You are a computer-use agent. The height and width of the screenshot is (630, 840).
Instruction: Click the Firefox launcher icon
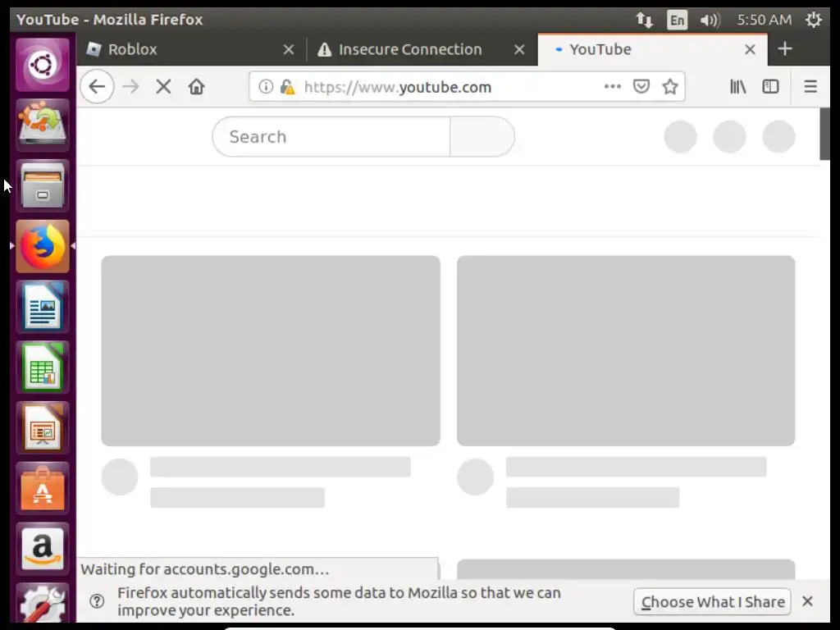(x=43, y=246)
